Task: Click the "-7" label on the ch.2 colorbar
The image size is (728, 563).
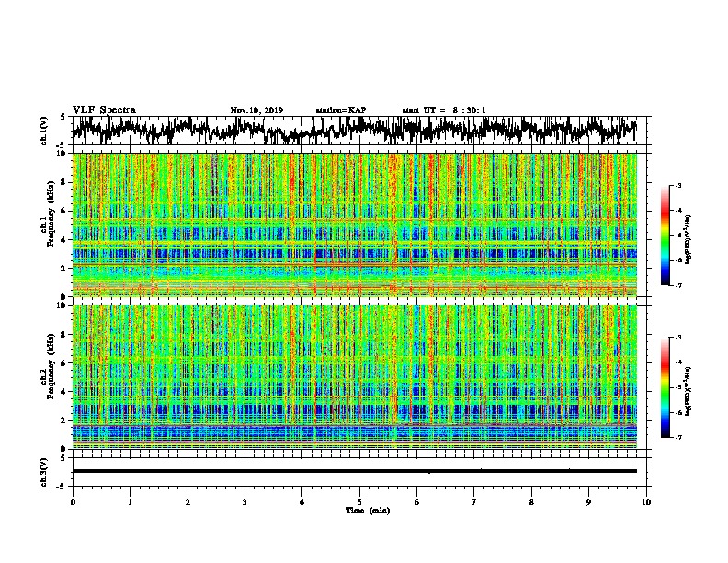Action: tap(677, 437)
